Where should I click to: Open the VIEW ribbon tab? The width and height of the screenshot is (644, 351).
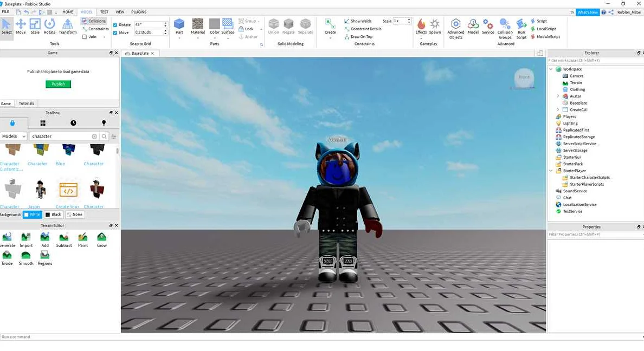click(120, 12)
